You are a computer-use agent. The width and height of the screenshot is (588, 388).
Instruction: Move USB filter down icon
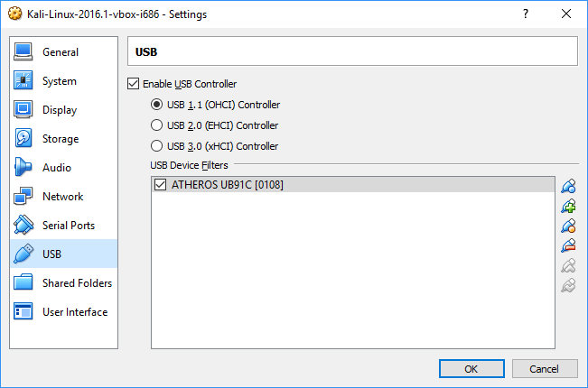coord(568,285)
